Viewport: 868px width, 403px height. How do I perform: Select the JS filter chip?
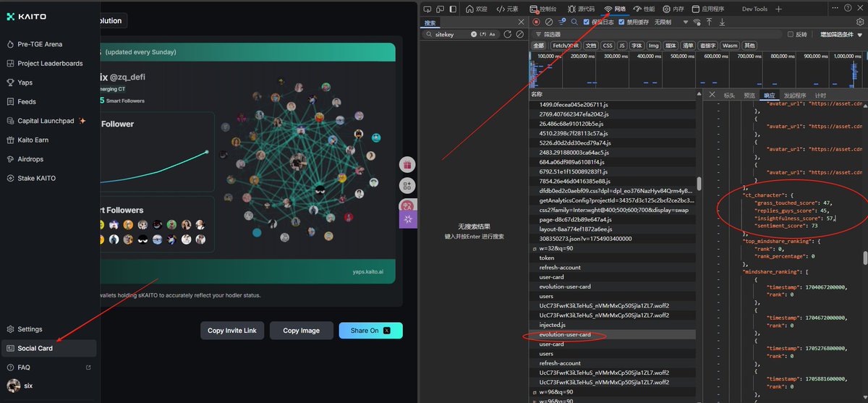pos(622,46)
